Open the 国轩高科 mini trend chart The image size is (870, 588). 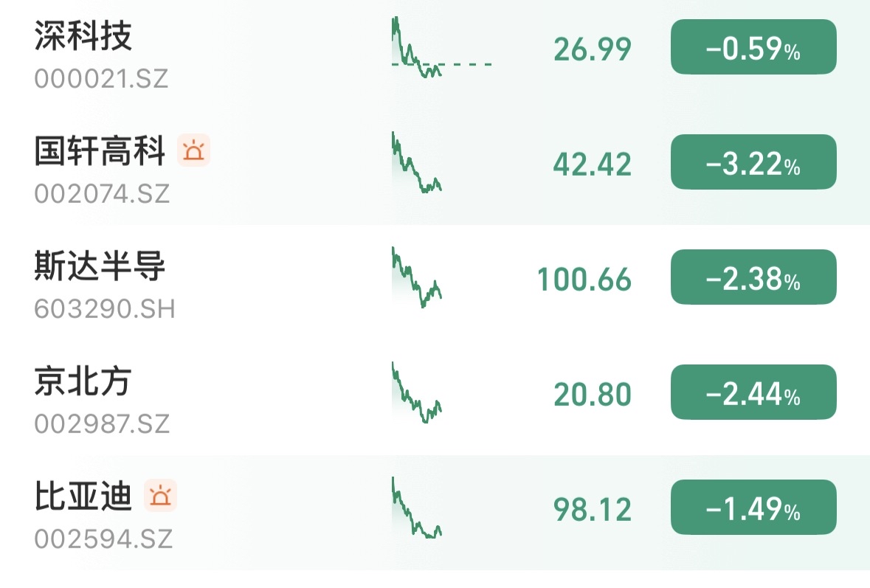[417, 164]
